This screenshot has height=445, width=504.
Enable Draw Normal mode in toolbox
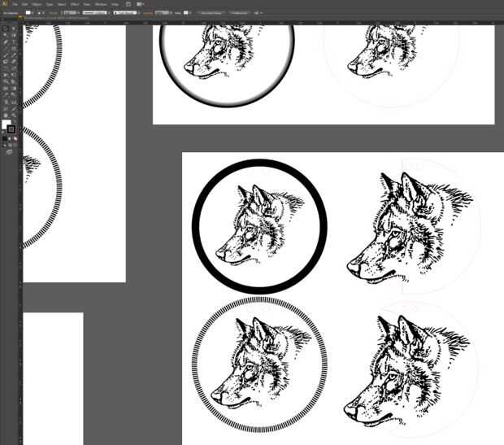[x=5, y=145]
